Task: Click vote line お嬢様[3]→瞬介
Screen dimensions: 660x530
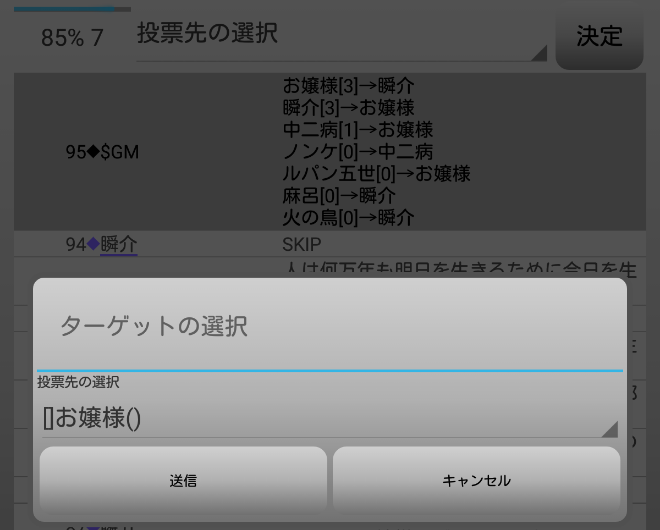Action: pyautogui.click(x=348, y=86)
